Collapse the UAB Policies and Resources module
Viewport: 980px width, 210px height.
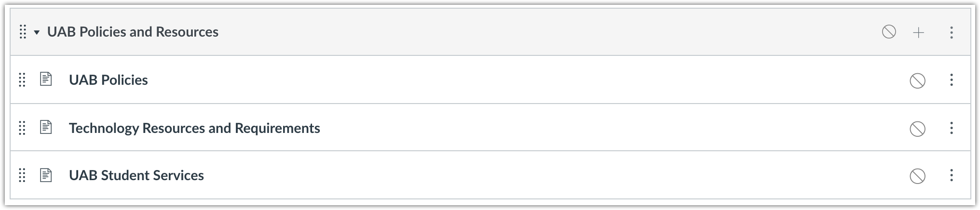pyautogui.click(x=37, y=32)
